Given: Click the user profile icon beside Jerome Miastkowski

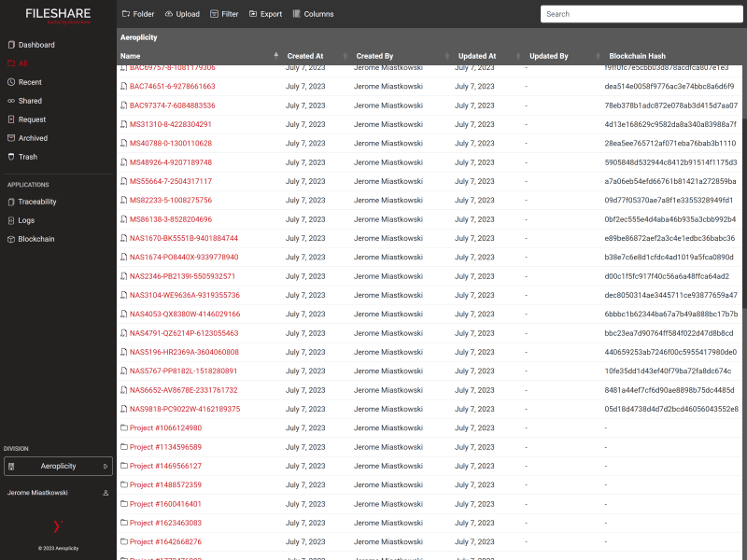Looking at the screenshot, I should (x=106, y=493).
